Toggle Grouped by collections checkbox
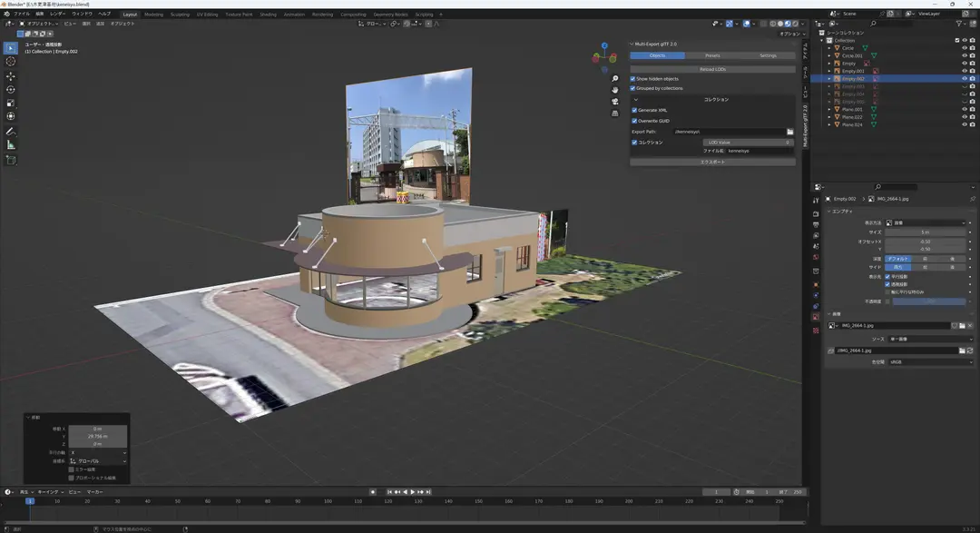The width and height of the screenshot is (980, 533). point(632,88)
